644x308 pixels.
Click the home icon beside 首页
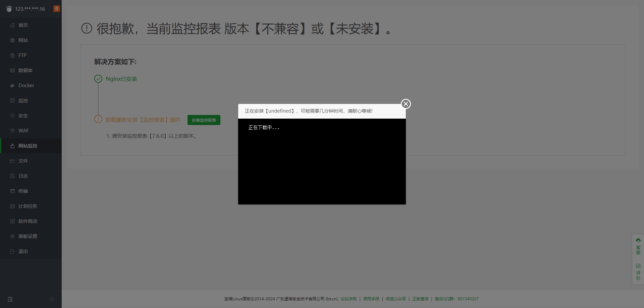pyautogui.click(x=12, y=25)
